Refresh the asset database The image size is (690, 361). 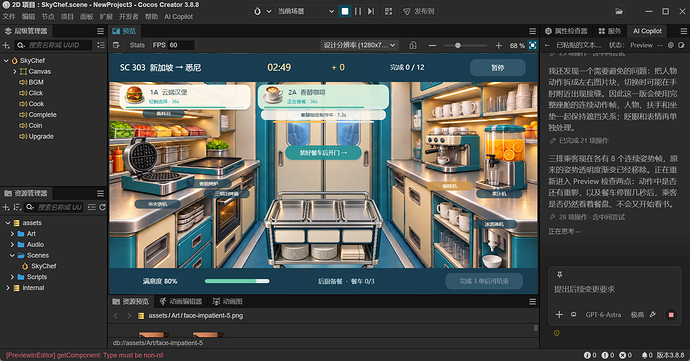tap(103, 207)
